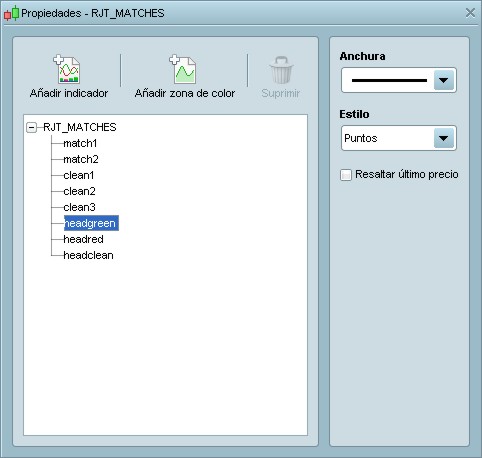Select match1 in the tree
This screenshot has height=458, width=482.
(x=80, y=143)
